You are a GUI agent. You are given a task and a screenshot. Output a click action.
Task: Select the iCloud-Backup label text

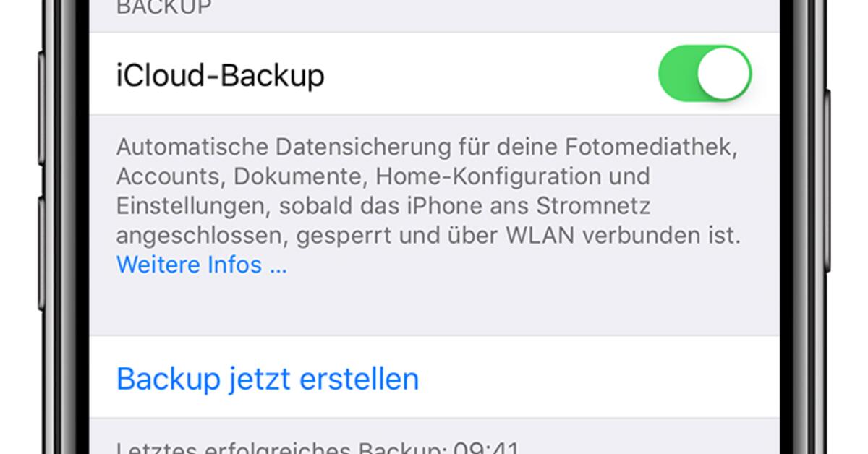[220, 74]
